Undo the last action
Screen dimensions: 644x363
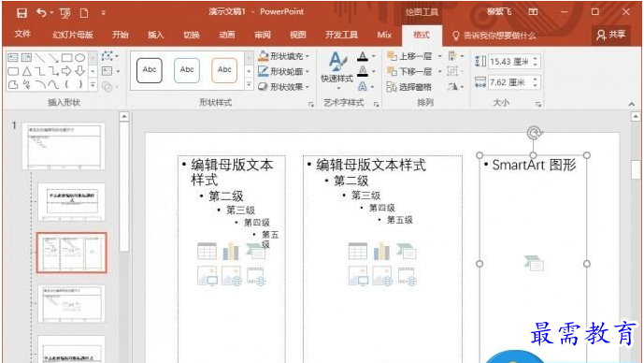click(41, 13)
